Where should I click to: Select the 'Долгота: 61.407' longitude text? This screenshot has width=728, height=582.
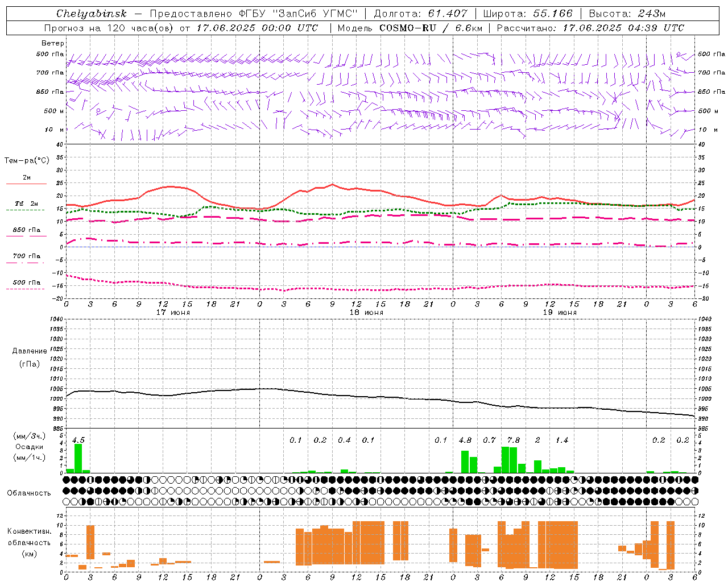[x=420, y=14]
